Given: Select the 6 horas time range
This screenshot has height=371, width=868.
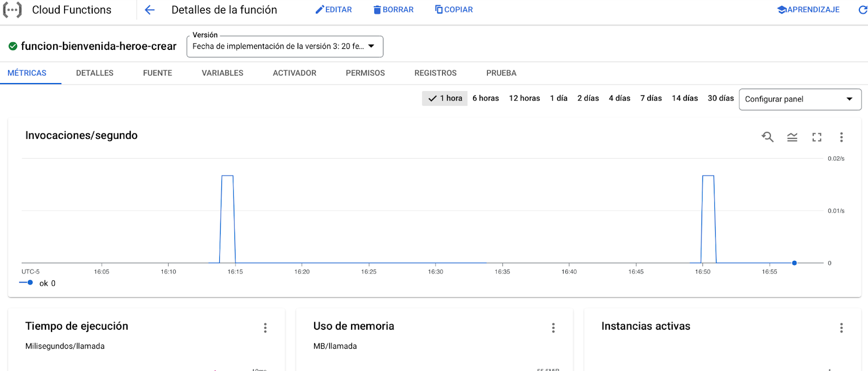Looking at the screenshot, I should point(486,98).
